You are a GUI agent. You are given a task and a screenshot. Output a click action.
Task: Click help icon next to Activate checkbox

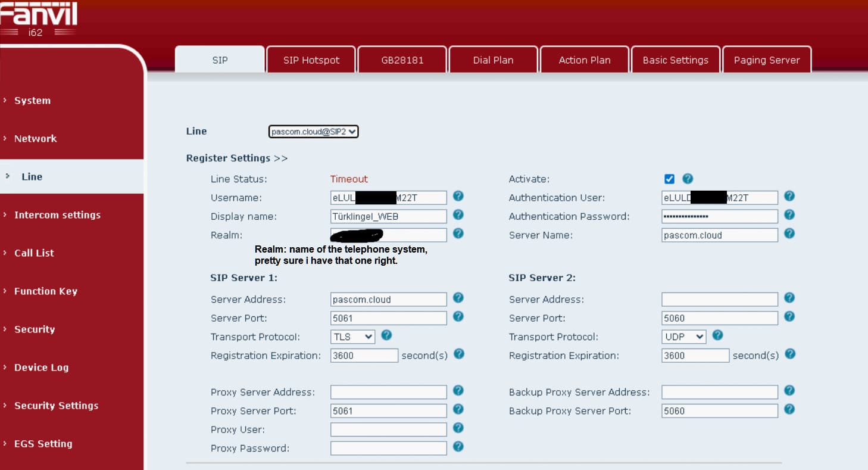688,179
